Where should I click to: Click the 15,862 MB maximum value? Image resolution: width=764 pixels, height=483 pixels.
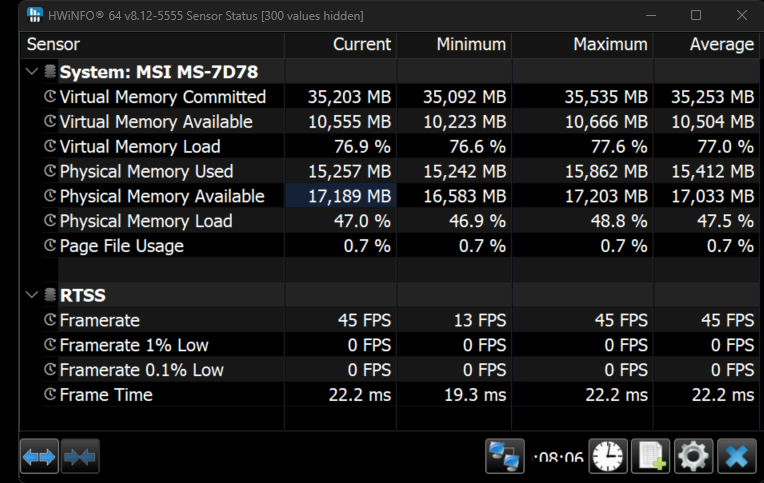click(606, 172)
